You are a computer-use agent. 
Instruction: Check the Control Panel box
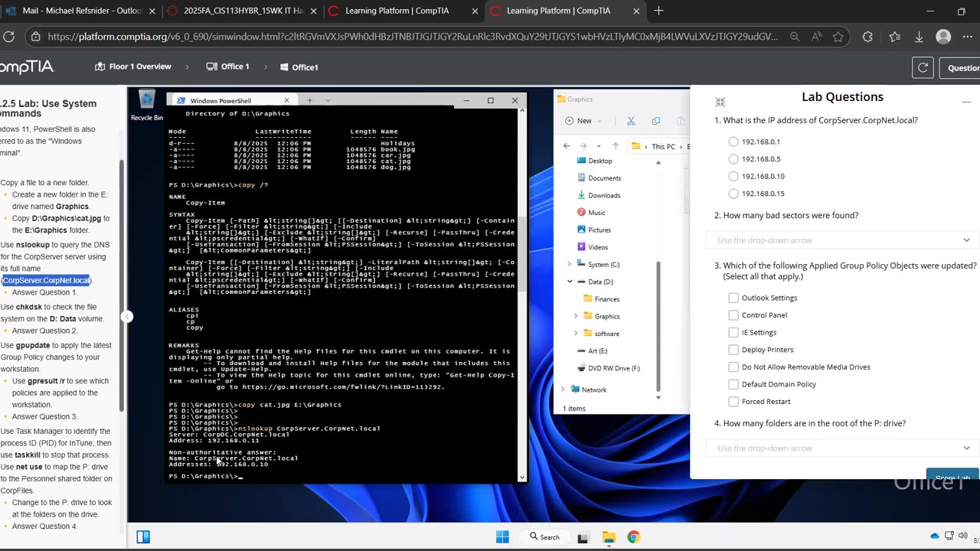click(x=733, y=315)
